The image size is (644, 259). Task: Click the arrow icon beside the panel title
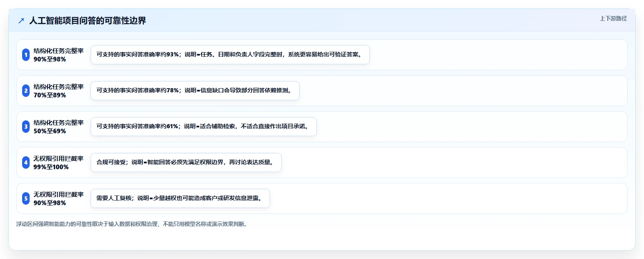21,21
